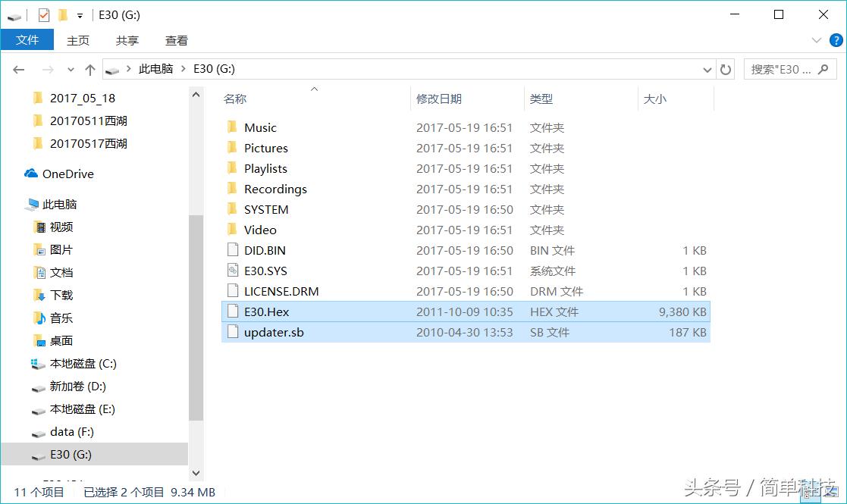The image size is (847, 504).
Task: Open the Music folder in the file list
Action: [259, 127]
